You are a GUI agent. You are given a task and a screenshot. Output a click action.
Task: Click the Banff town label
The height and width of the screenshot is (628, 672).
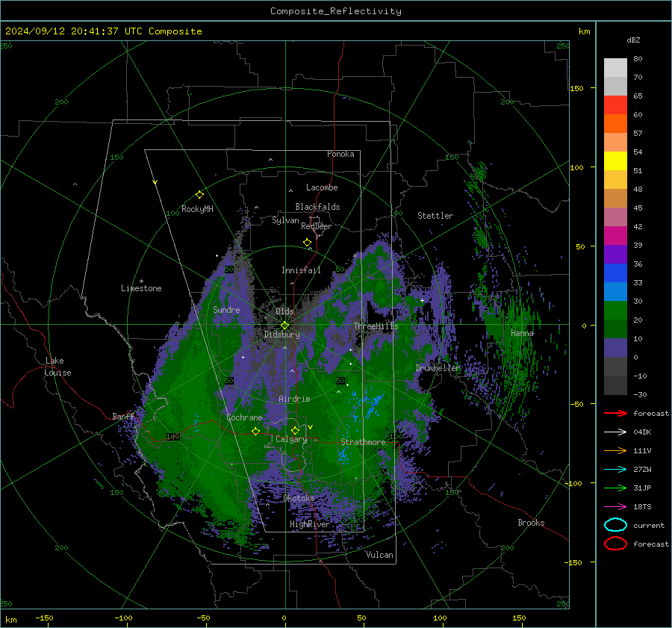click(x=123, y=416)
